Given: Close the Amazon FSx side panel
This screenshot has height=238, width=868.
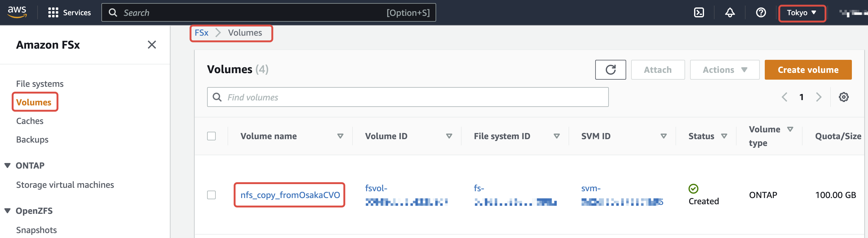Looking at the screenshot, I should (152, 44).
